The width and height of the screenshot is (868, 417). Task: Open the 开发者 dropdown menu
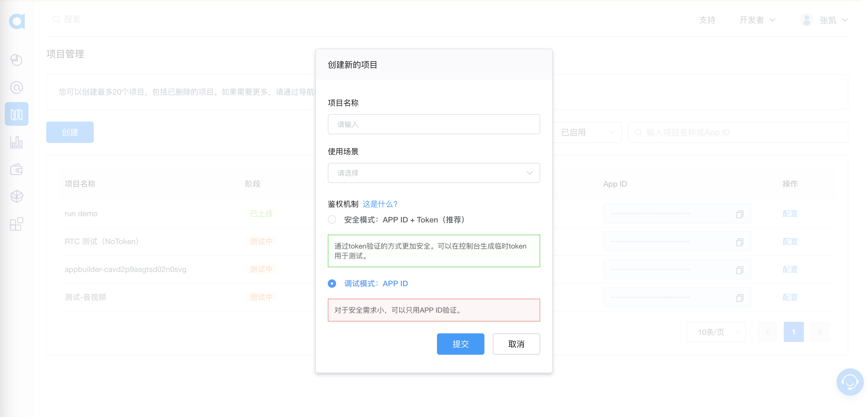pos(757,20)
